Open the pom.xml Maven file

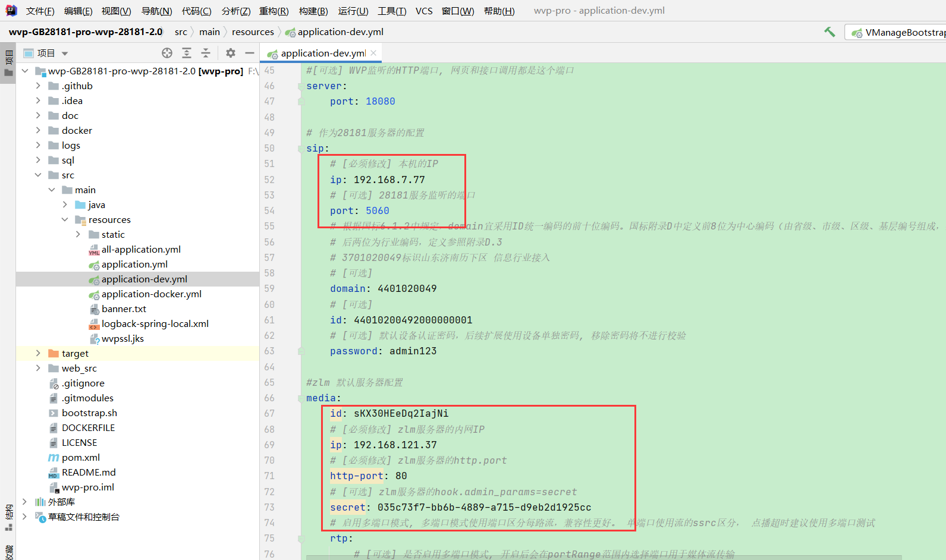pos(80,457)
